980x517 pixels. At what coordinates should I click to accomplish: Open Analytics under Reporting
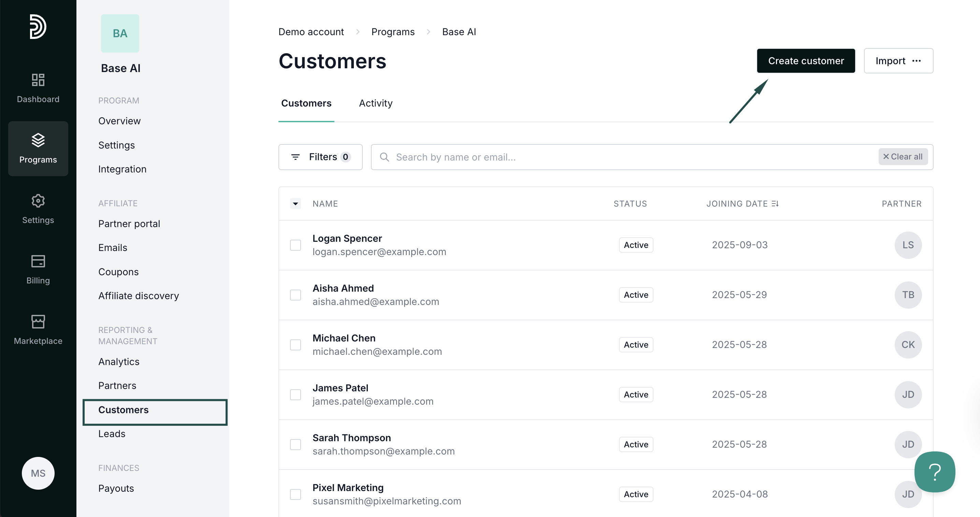pyautogui.click(x=119, y=362)
